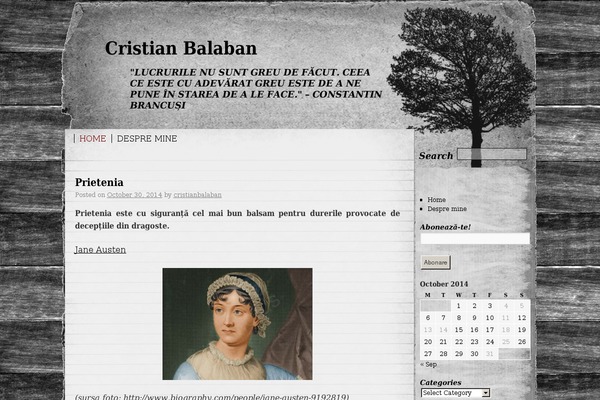Select calendar date 19

[x=522, y=330]
